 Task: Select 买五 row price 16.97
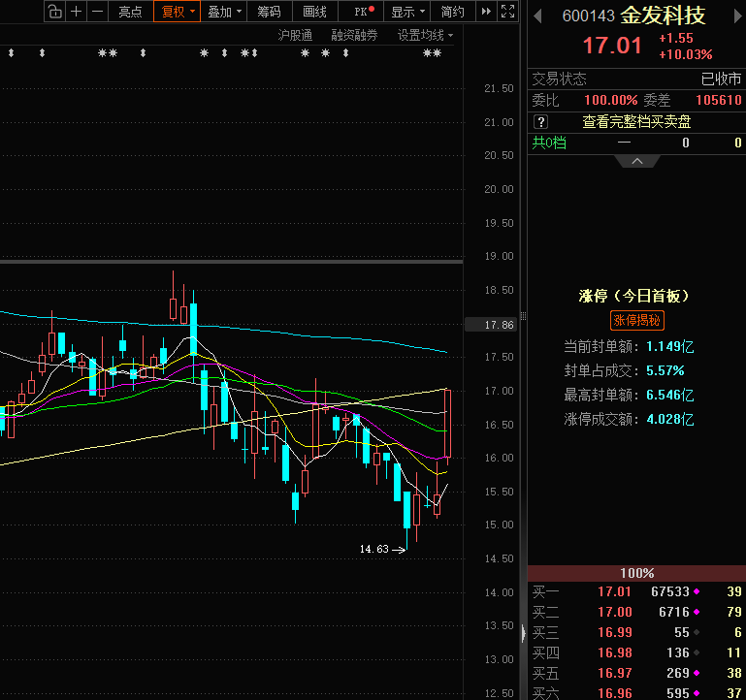[615, 674]
